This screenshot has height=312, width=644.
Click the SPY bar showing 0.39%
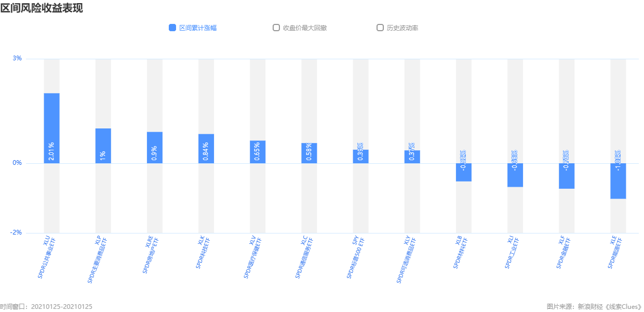pos(360,157)
